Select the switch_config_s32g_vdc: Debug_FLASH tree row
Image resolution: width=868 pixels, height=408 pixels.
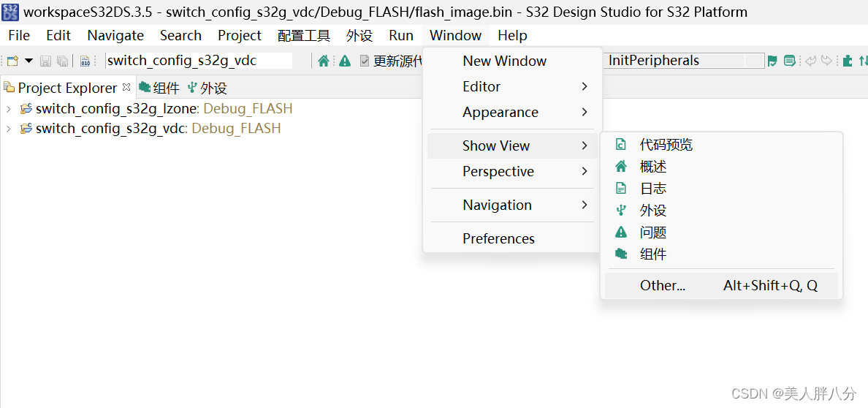[159, 129]
